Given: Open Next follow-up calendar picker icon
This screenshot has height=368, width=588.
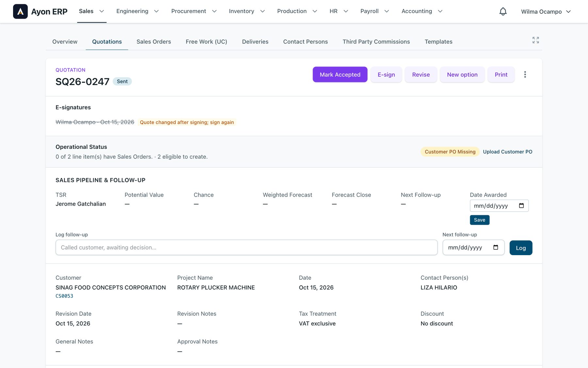Looking at the screenshot, I should point(496,247).
